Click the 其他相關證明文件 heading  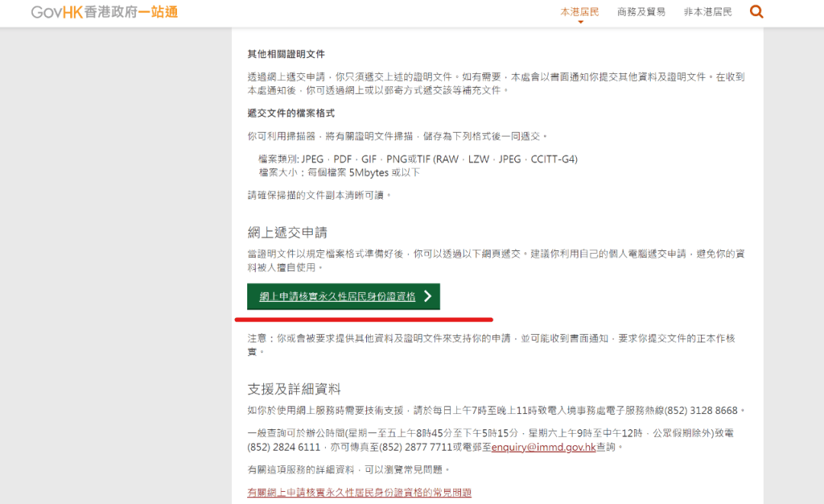tap(286, 54)
